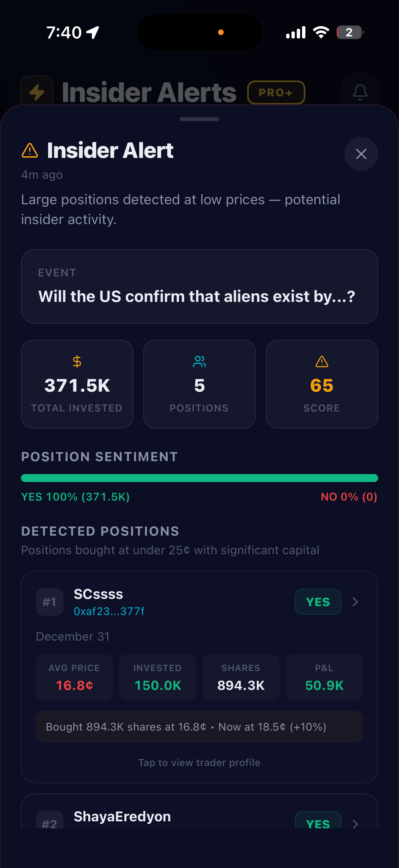Click the #1 rank badge beside SCssss

pos(49,602)
